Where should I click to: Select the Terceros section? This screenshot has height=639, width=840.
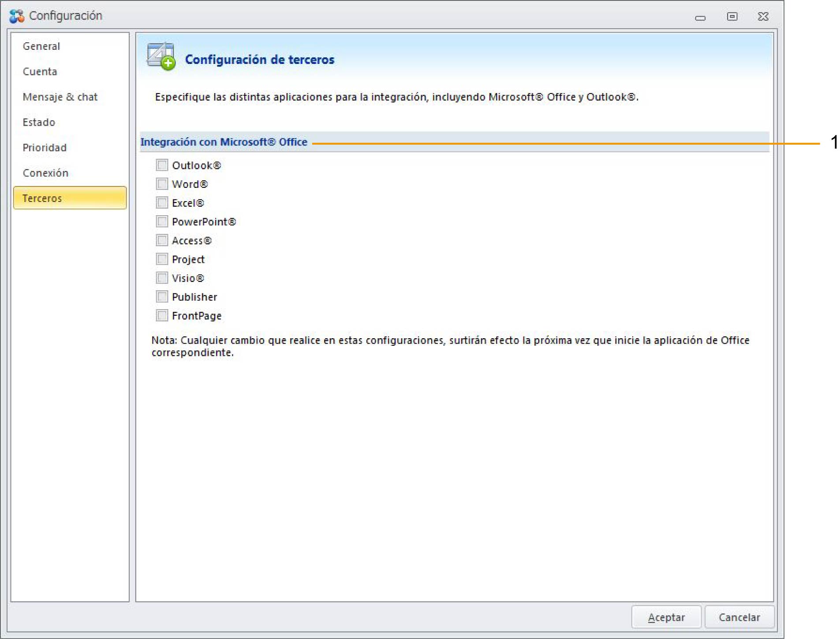[70, 198]
